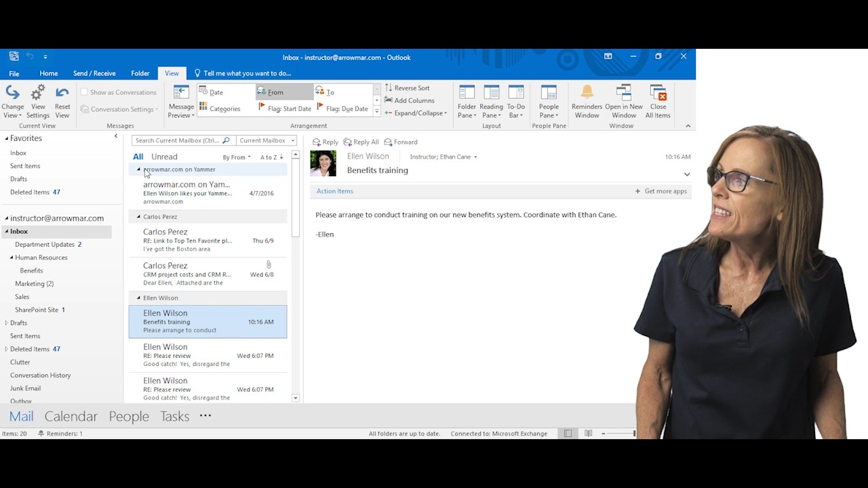Collapse the ribbon with the caret
The image size is (868, 488).
[688, 125]
